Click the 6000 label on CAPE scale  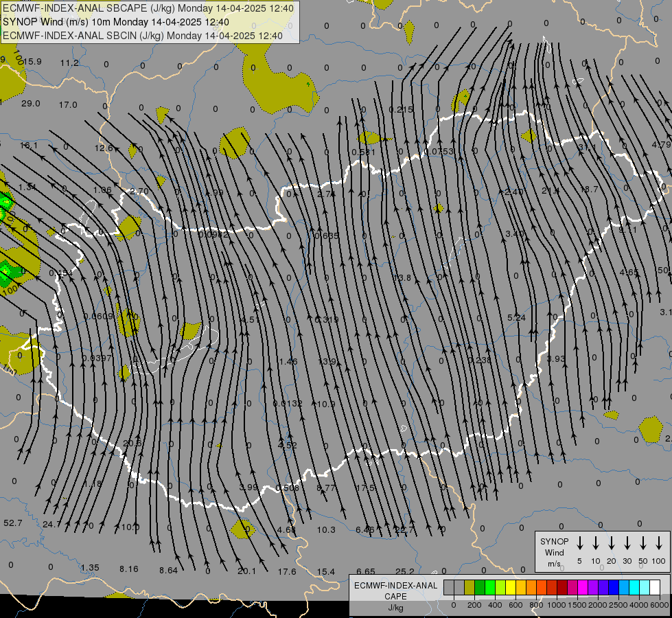(x=660, y=605)
